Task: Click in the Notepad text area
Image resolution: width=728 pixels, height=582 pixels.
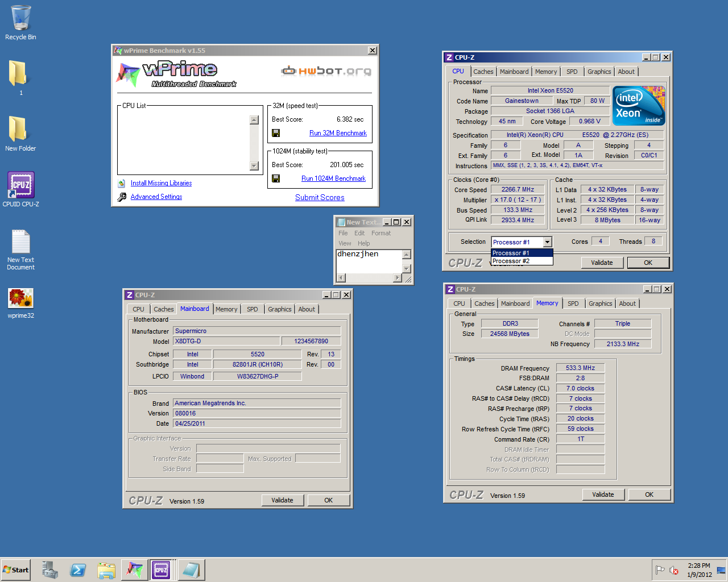Action: coord(369,261)
